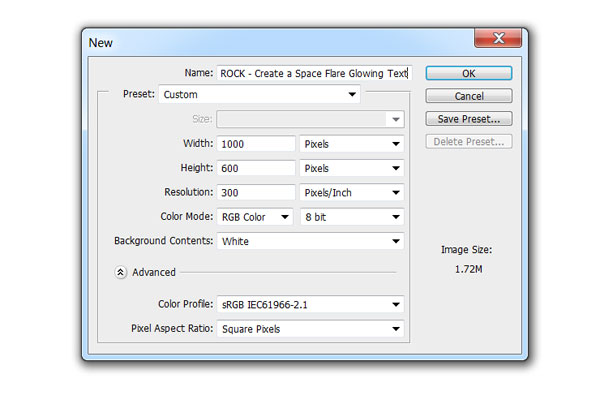Open the Background Contents White dropdown

point(310,241)
